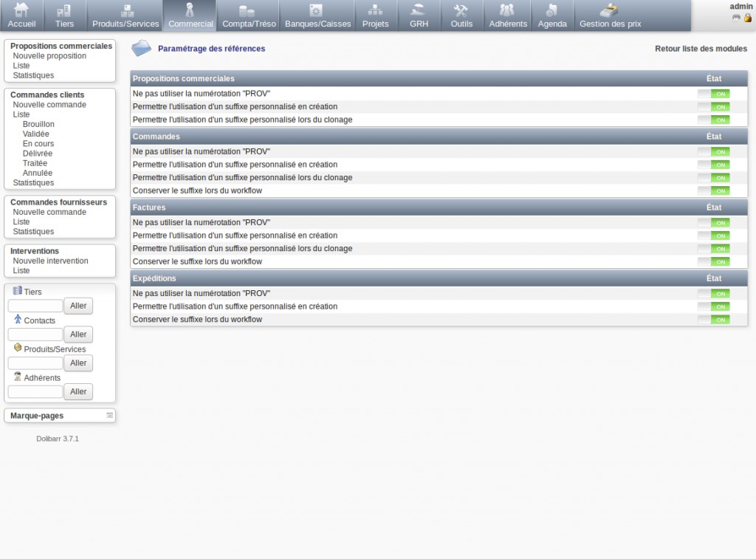Screen dimensions: 756x559
Task: Click Contacts person icon in sidebar
Action: point(18,319)
